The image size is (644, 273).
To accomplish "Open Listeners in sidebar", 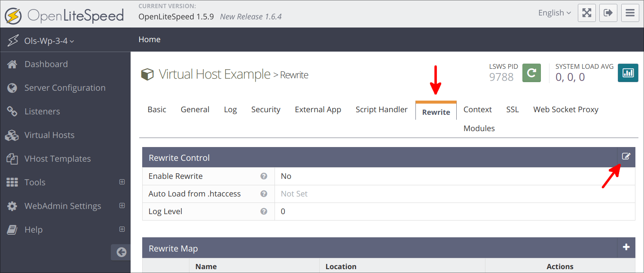I will (x=42, y=111).
